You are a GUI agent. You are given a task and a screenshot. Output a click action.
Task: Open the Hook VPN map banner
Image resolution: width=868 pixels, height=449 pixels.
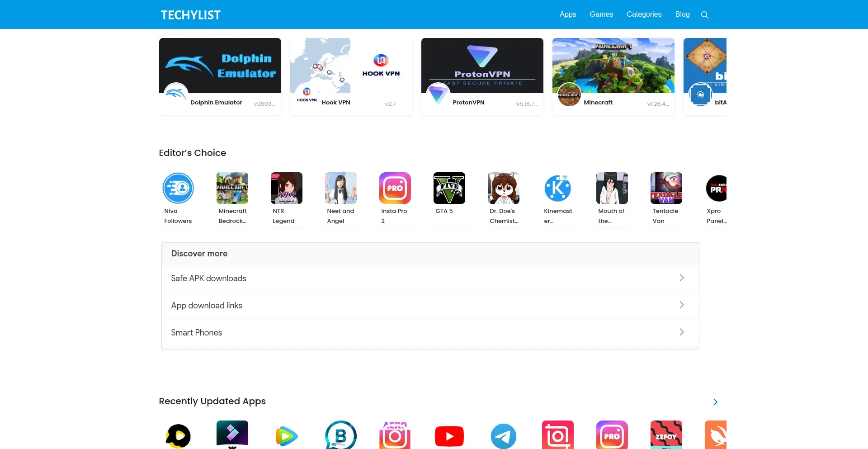point(351,66)
